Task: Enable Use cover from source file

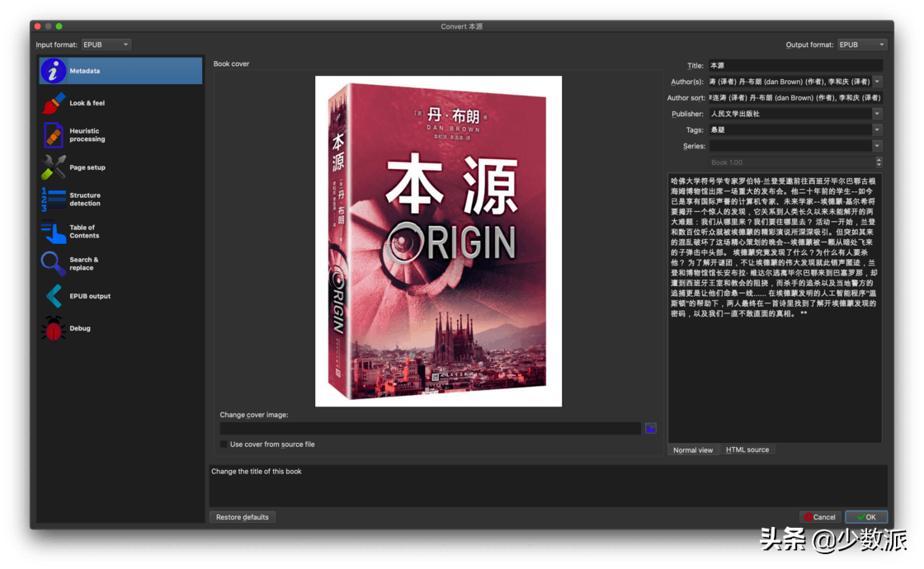Action: (x=224, y=444)
